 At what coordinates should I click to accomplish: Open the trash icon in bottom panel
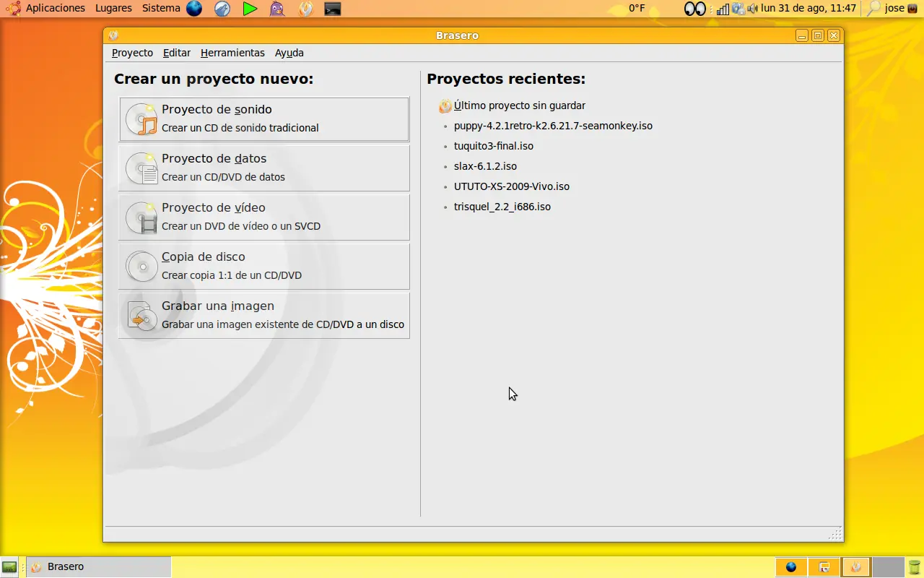click(x=915, y=567)
